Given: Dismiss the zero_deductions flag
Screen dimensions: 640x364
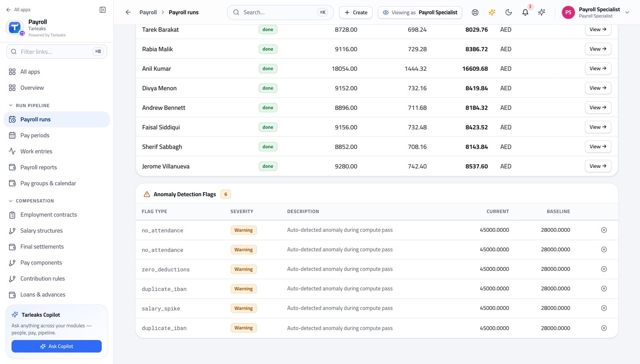Looking at the screenshot, I should point(604,269).
